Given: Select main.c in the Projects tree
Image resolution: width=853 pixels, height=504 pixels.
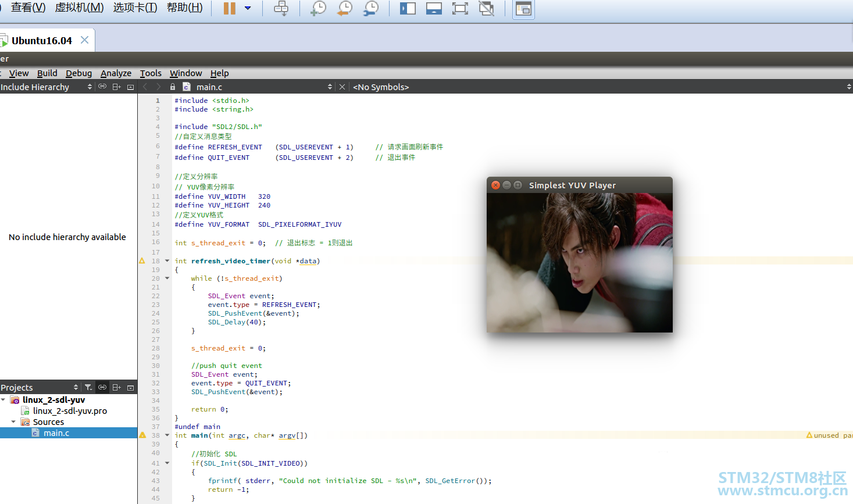Looking at the screenshot, I should tap(56, 433).
